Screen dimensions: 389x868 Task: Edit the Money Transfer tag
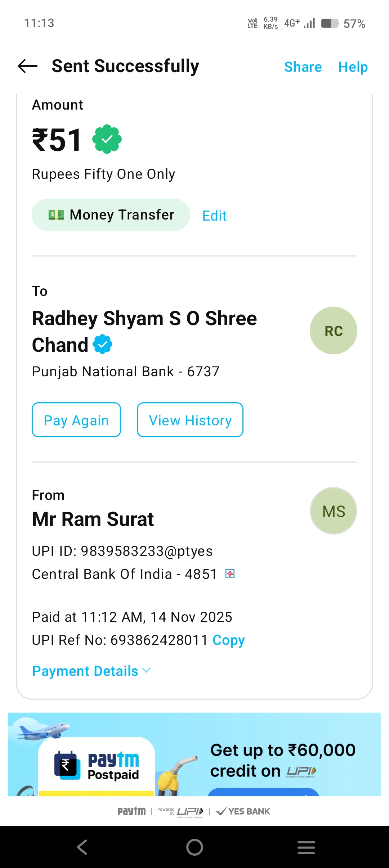(x=214, y=216)
